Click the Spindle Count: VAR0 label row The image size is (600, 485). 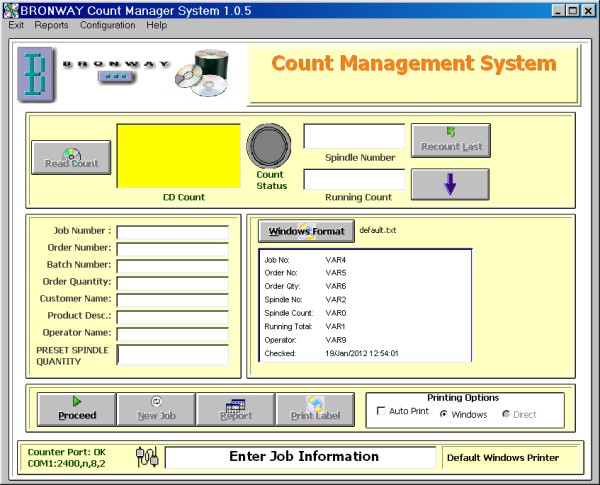tap(305, 313)
